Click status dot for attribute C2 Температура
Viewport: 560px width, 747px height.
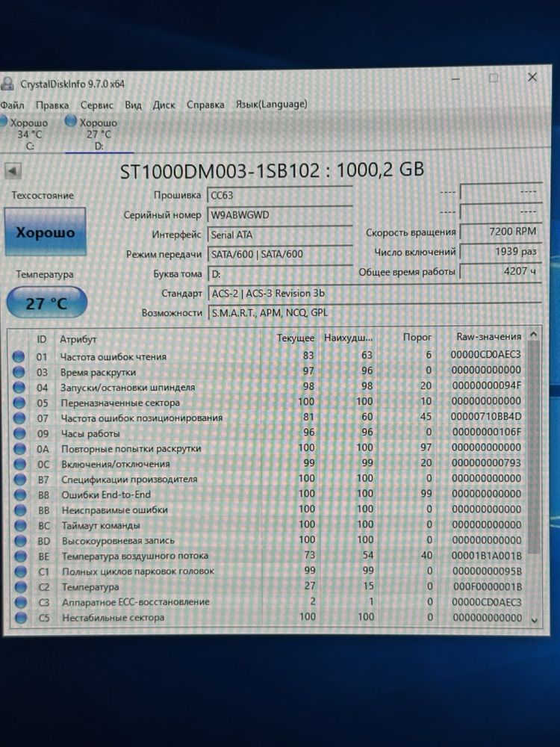point(21,587)
